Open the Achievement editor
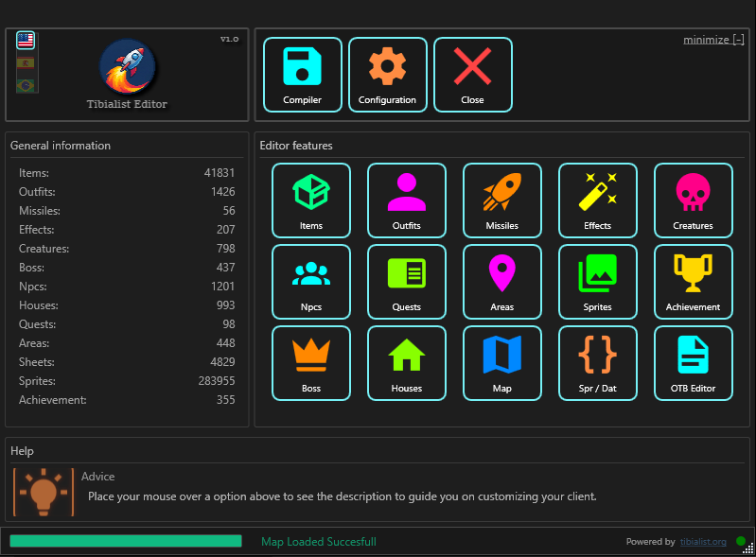This screenshot has width=756, height=557. [x=693, y=282]
